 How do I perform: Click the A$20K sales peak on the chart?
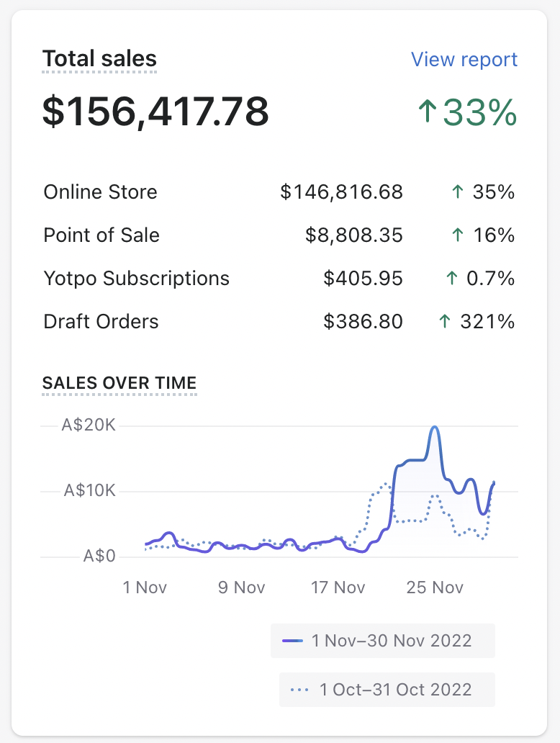[x=434, y=428]
